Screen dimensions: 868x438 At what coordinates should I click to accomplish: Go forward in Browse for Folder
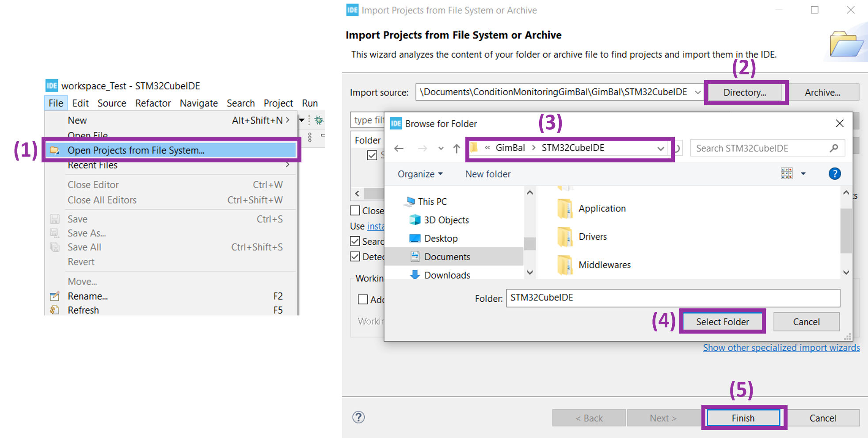423,148
